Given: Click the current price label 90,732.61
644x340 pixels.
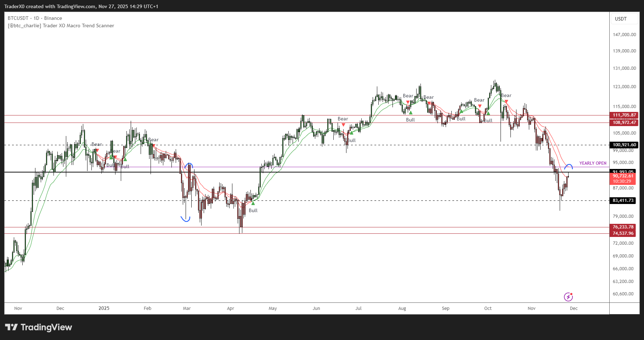Looking at the screenshot, I should point(623,176).
